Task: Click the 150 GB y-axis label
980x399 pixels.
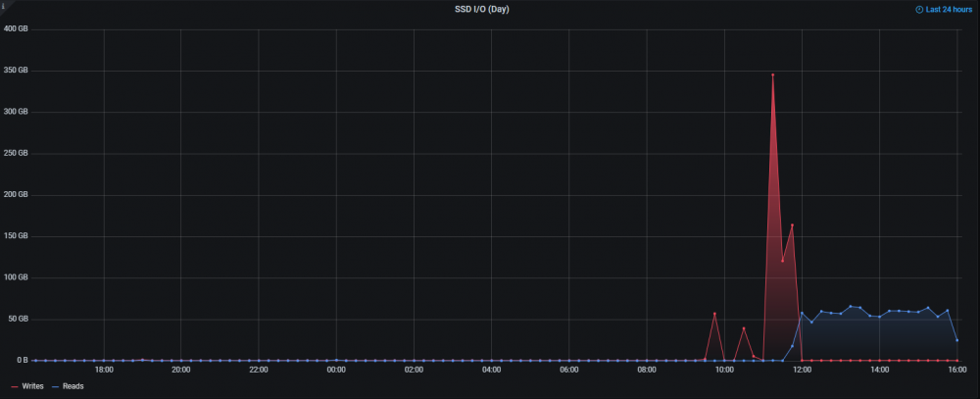Action: tap(16, 236)
